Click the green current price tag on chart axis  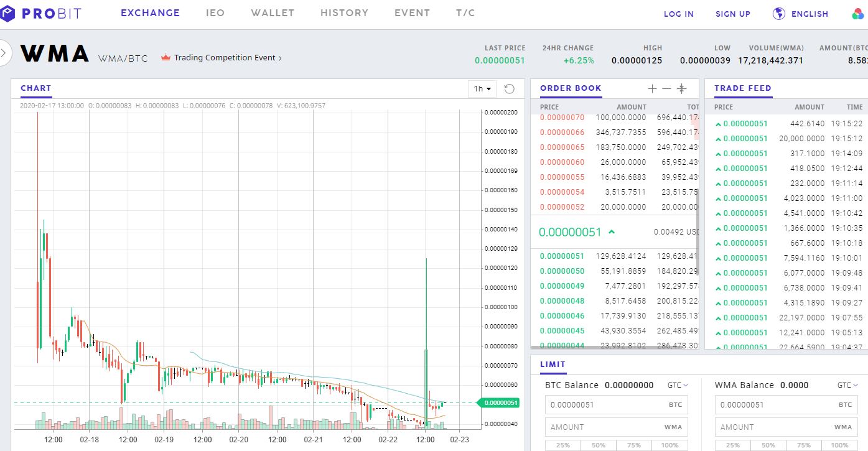pyautogui.click(x=498, y=402)
